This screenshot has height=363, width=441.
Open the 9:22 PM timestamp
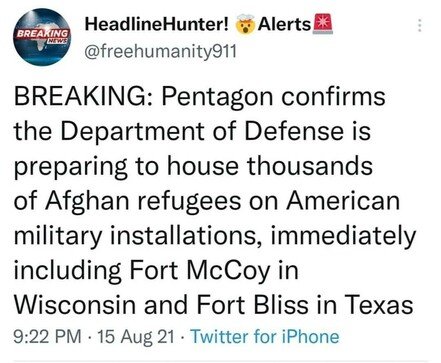point(48,336)
